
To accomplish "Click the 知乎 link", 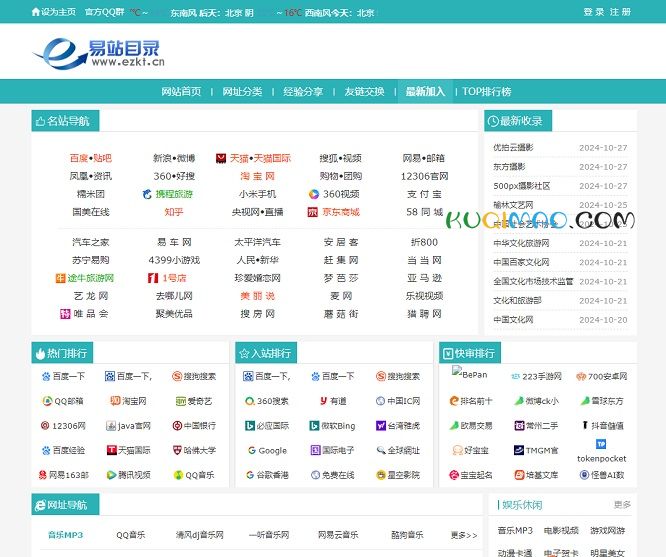I will (174, 212).
